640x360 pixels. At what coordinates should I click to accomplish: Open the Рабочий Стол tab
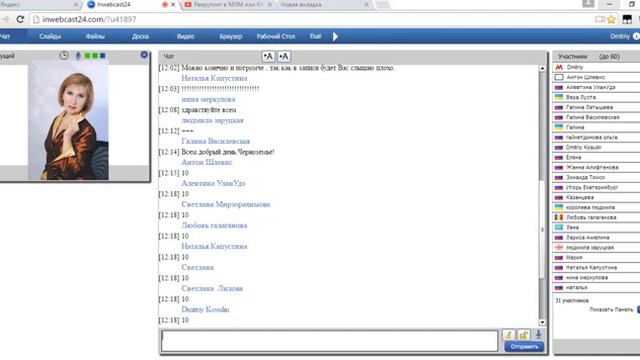click(276, 36)
